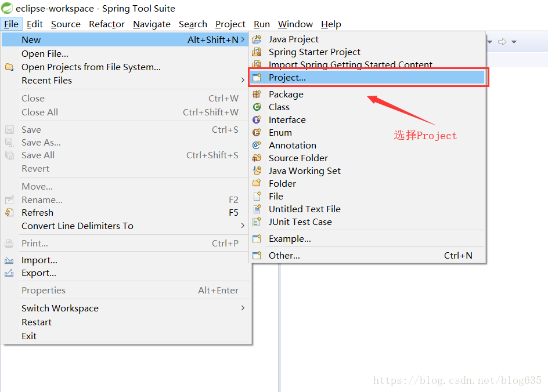The image size is (548, 392).
Task: Open the Project menu in menu bar
Action: (230, 24)
